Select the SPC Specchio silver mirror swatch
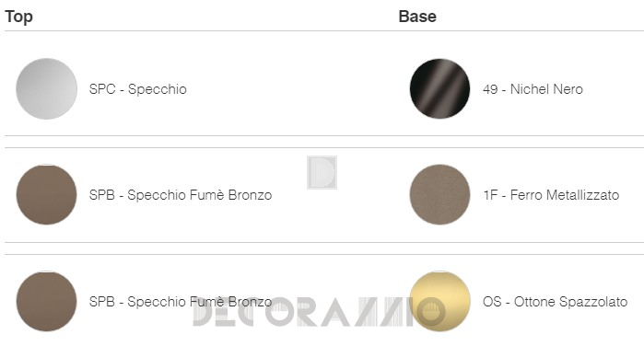The width and height of the screenshot is (644, 346). [46, 88]
